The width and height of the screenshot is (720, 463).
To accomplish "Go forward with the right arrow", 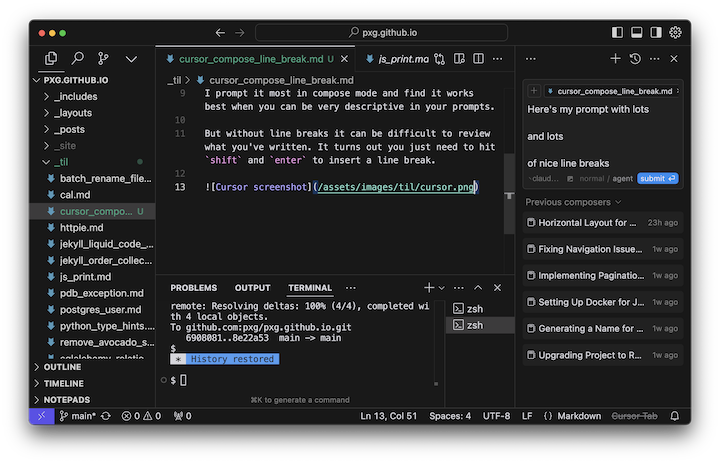I will (x=240, y=33).
